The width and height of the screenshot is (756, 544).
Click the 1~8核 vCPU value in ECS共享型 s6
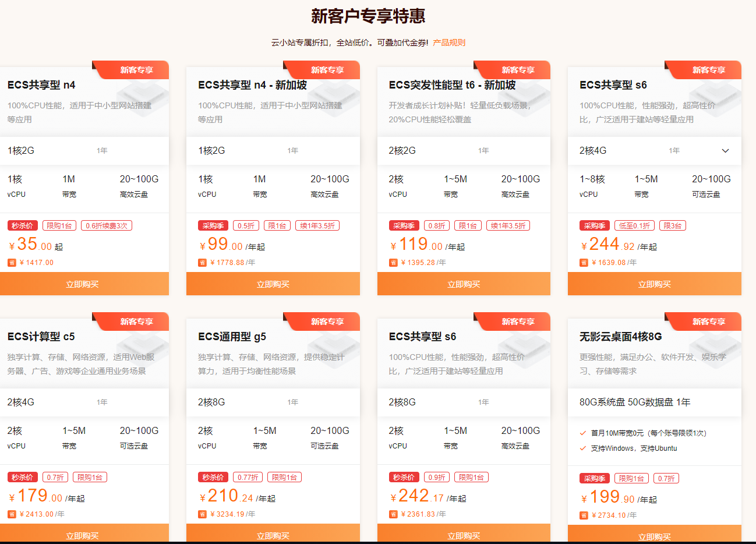click(x=592, y=179)
